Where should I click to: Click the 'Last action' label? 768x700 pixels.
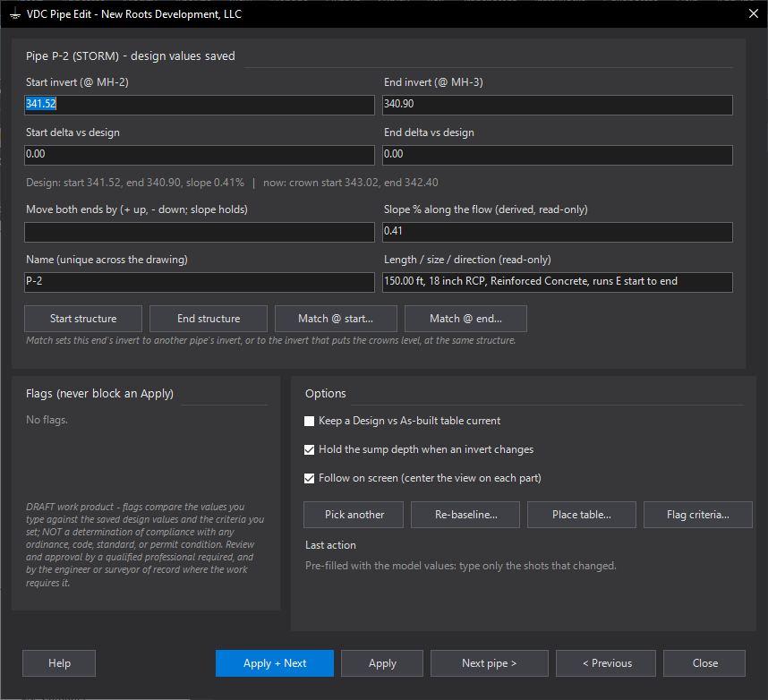tap(330, 545)
